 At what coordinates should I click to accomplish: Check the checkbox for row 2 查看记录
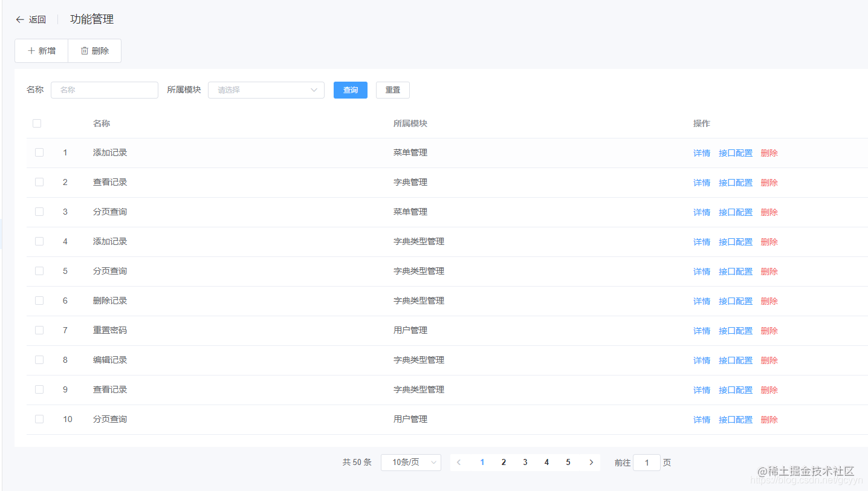pos(39,182)
